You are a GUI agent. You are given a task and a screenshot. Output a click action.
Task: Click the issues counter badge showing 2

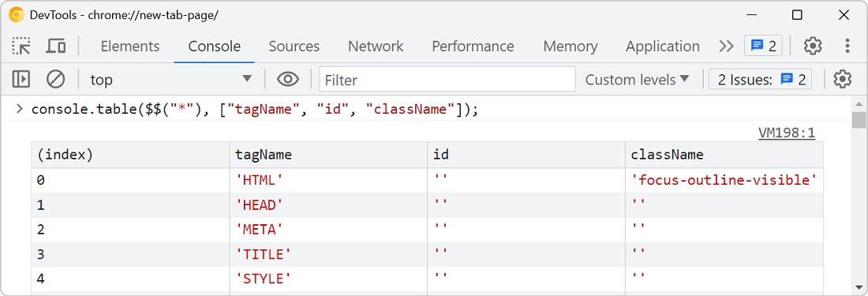763,46
